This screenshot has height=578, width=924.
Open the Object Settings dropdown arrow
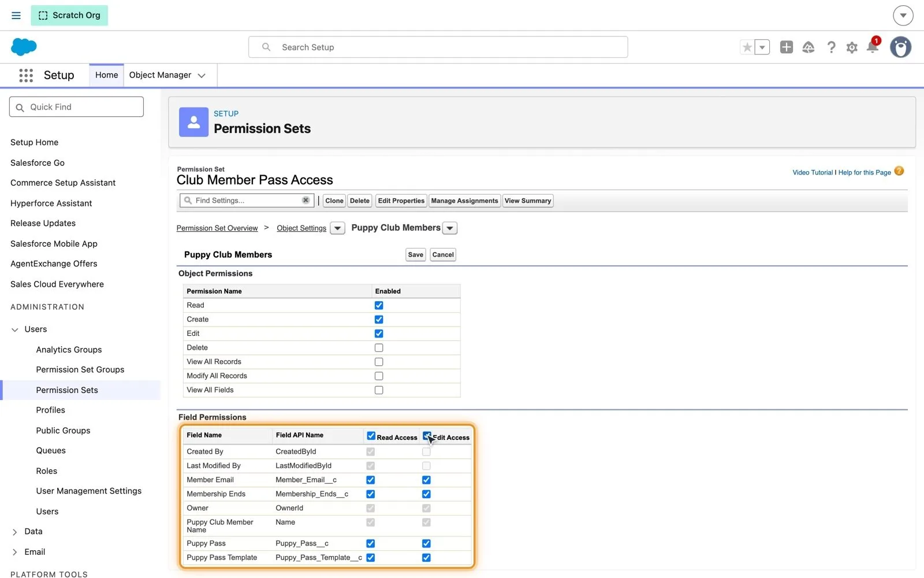click(x=338, y=228)
